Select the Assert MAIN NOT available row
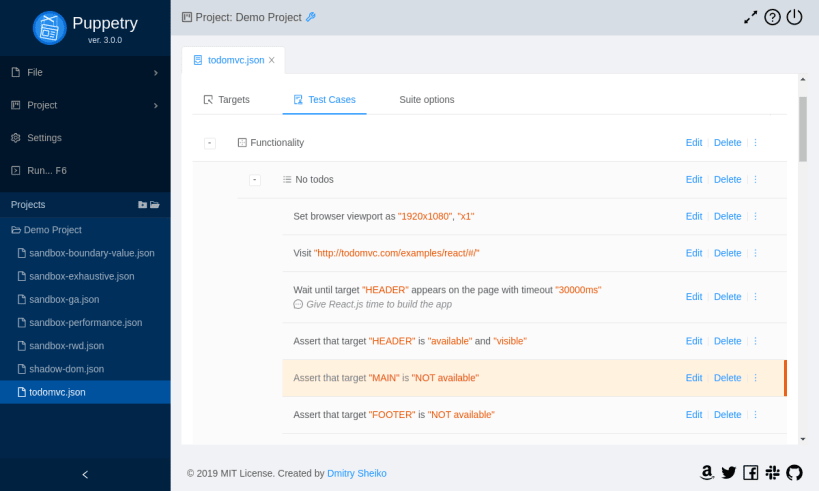 534,378
